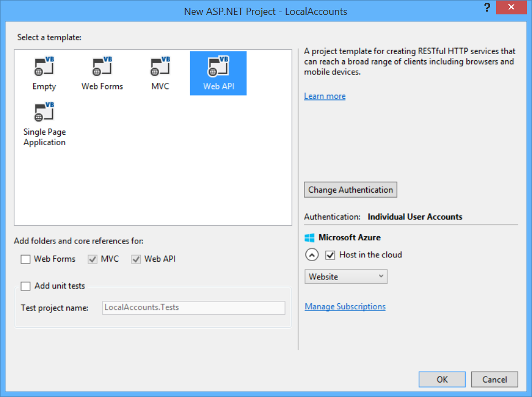This screenshot has width=532, height=397.
Task: Click the Microsoft Azure heading text
Action: (x=350, y=237)
